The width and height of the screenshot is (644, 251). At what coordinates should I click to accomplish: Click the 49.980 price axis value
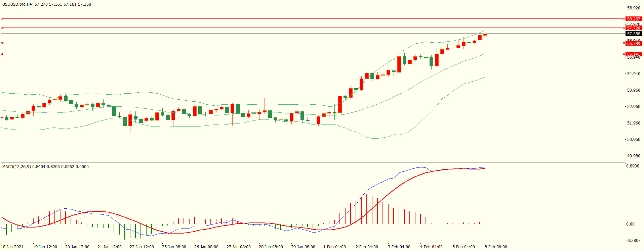634,156
